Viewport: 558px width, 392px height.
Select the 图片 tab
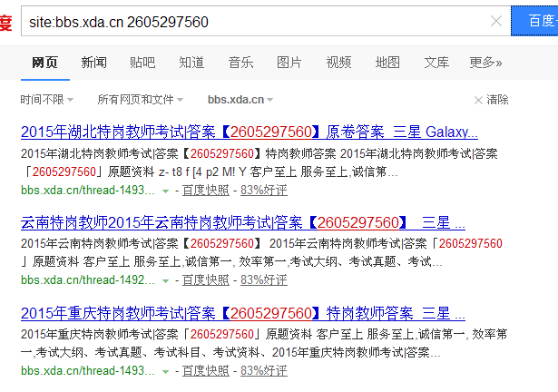[x=289, y=63]
